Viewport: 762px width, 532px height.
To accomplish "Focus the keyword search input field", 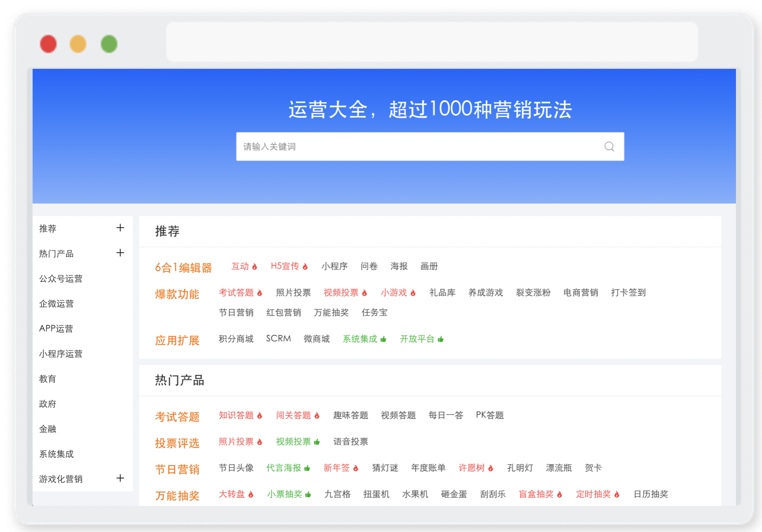I will click(x=430, y=146).
